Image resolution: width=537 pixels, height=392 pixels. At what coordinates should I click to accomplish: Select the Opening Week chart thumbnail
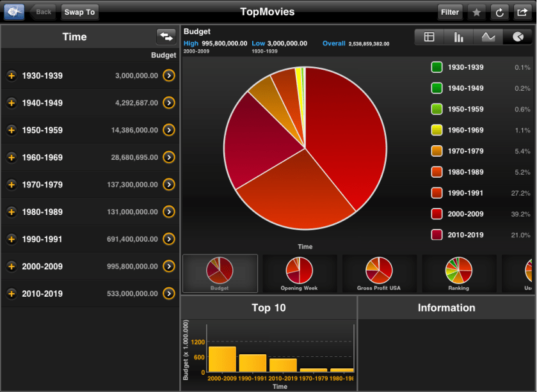pyautogui.click(x=299, y=273)
